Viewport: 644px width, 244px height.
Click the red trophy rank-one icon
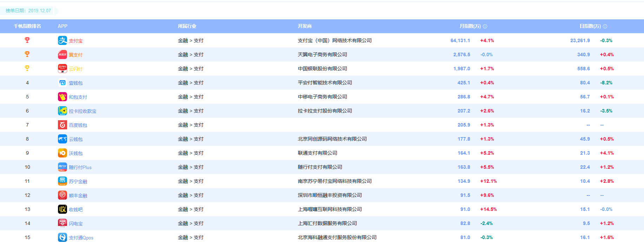tap(27, 40)
